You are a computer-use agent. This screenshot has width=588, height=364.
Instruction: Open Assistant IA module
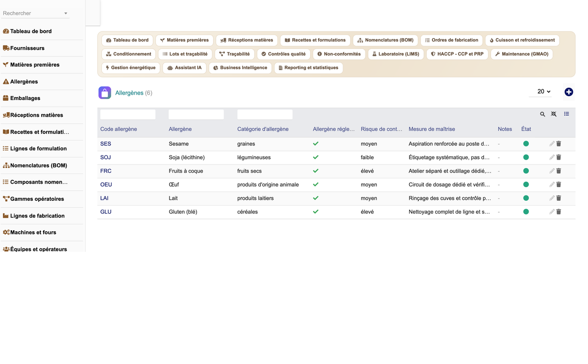coord(184,68)
